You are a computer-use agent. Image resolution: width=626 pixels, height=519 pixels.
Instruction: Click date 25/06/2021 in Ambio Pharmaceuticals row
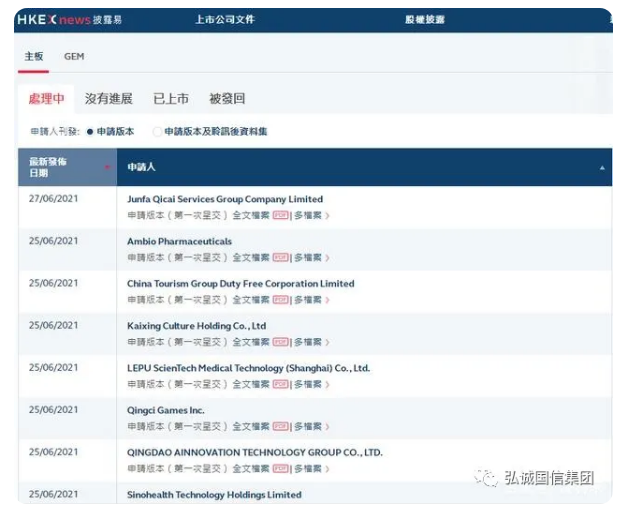pyautogui.click(x=53, y=241)
